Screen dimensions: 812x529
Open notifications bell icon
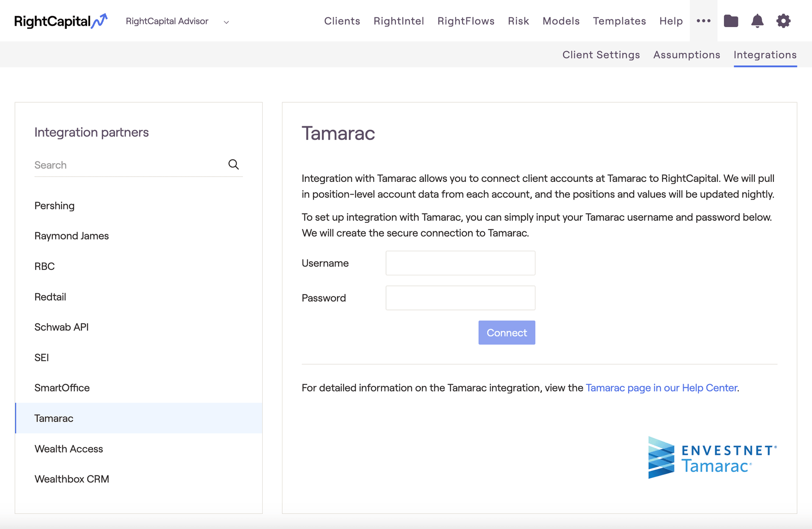pyautogui.click(x=757, y=21)
